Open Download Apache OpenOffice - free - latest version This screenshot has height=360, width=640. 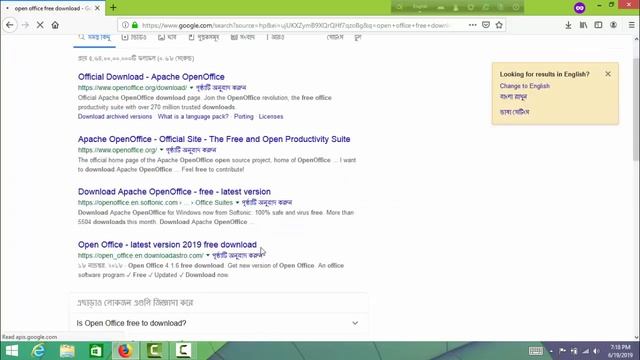[174, 192]
